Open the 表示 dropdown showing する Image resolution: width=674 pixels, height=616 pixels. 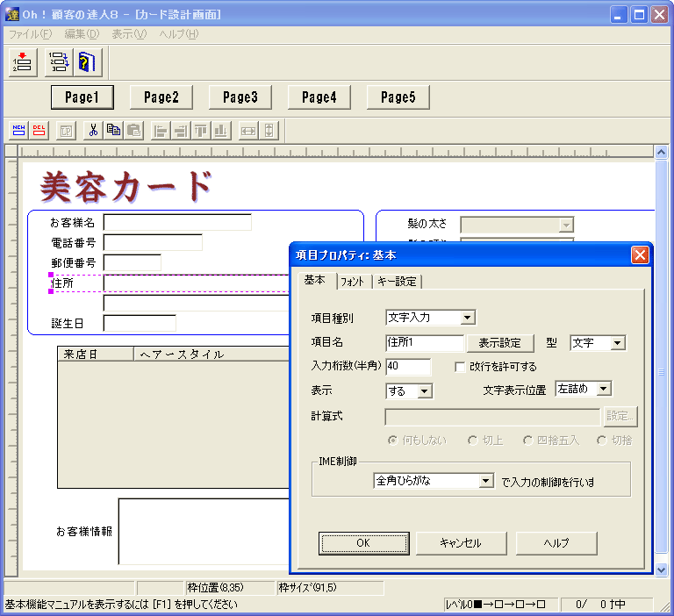(x=425, y=391)
